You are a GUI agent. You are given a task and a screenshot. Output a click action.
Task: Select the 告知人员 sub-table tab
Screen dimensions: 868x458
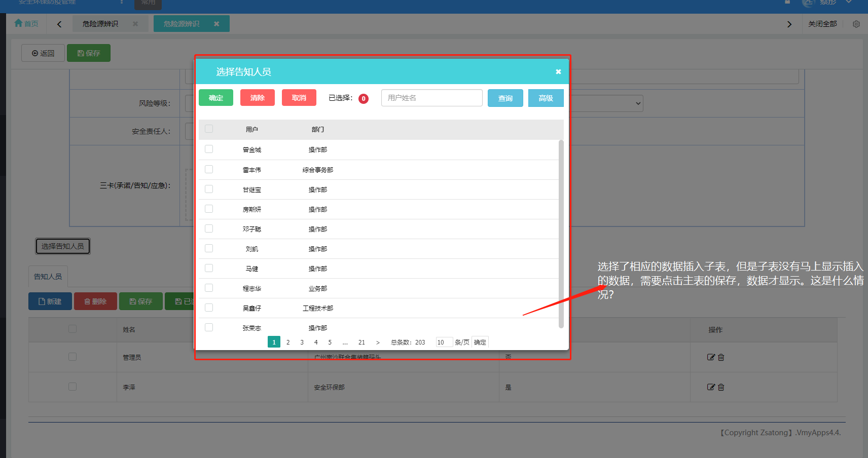click(48, 277)
